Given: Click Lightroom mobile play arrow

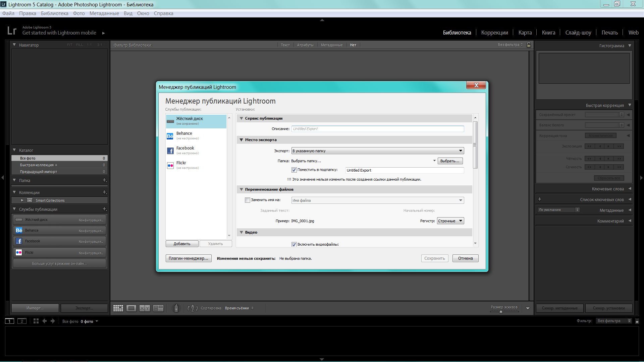Looking at the screenshot, I should point(103,33).
